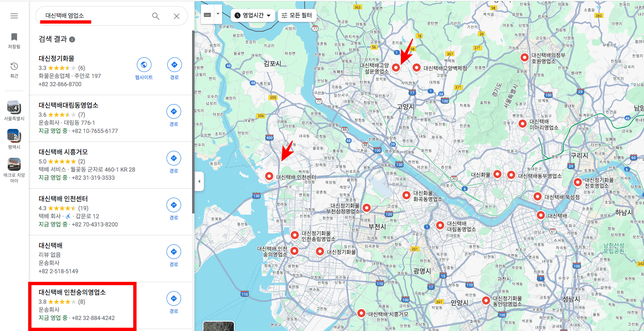Click the 김포시 city label on map
The height and width of the screenshot is (331, 644).
point(272,63)
